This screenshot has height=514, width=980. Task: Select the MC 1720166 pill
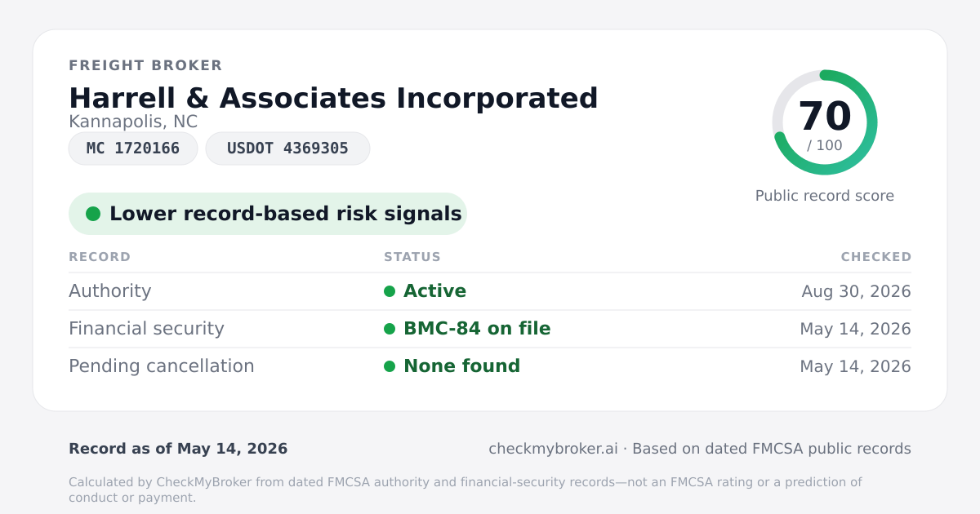pyautogui.click(x=133, y=148)
